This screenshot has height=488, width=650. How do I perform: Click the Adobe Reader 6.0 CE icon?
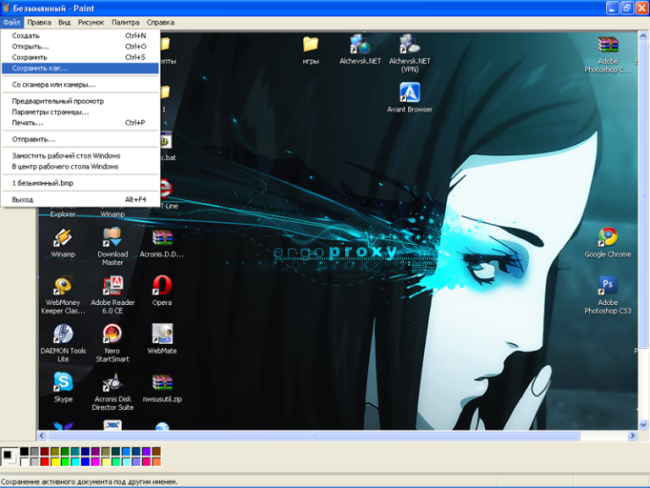[112, 286]
